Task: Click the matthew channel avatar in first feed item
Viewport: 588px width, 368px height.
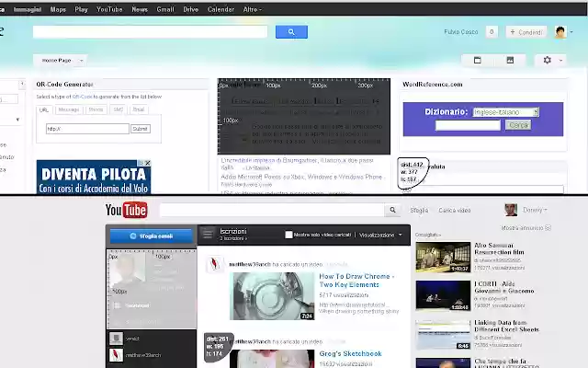Action: 214,264
